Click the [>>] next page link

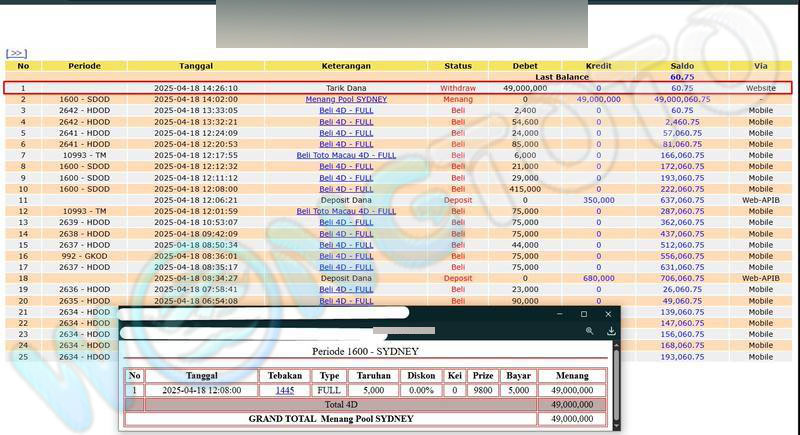[16, 53]
